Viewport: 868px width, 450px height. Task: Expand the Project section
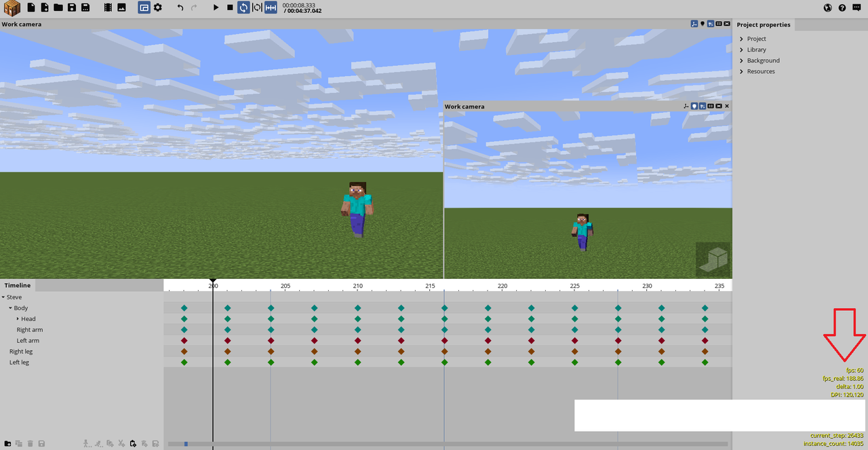pos(742,39)
